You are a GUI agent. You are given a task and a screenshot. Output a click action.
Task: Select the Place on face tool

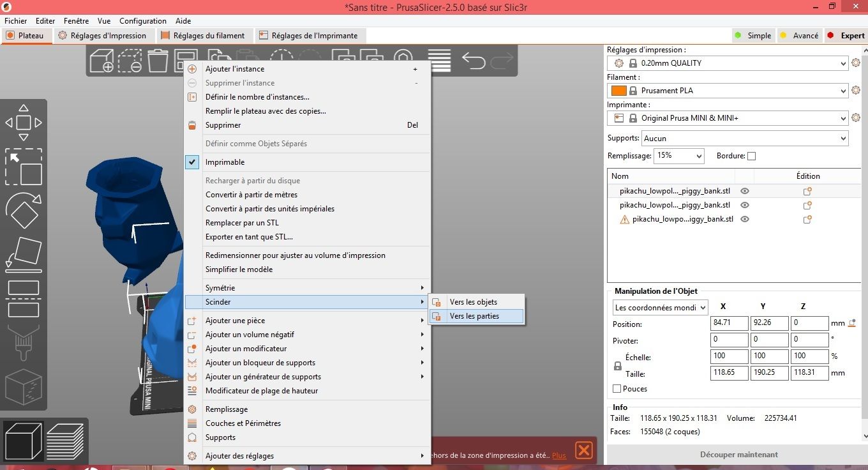tap(24, 254)
